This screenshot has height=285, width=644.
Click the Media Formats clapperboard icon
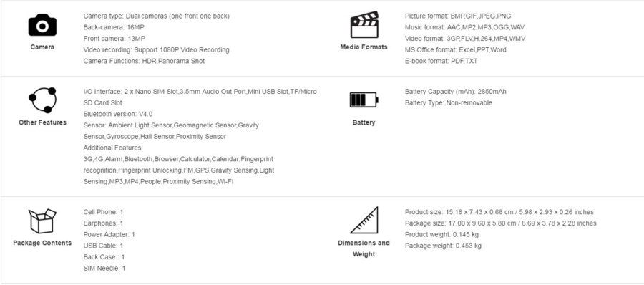coord(364,24)
